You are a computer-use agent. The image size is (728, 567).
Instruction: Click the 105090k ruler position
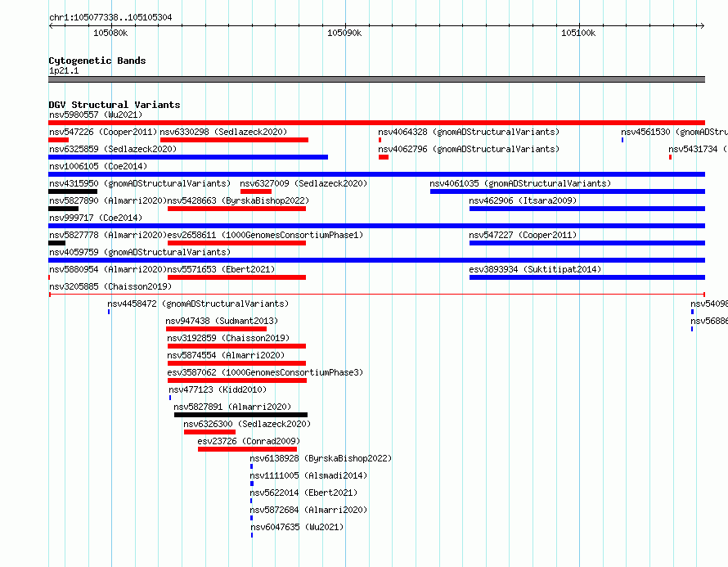pos(344,33)
